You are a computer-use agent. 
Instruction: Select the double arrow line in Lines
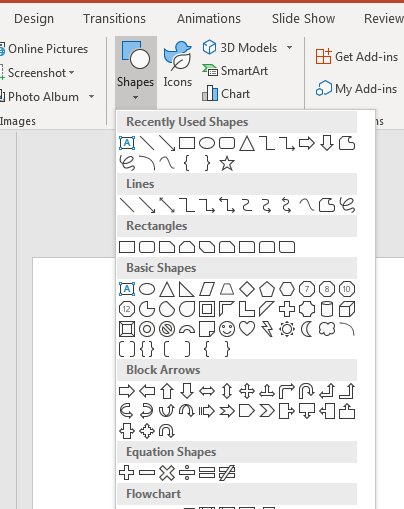(x=167, y=205)
